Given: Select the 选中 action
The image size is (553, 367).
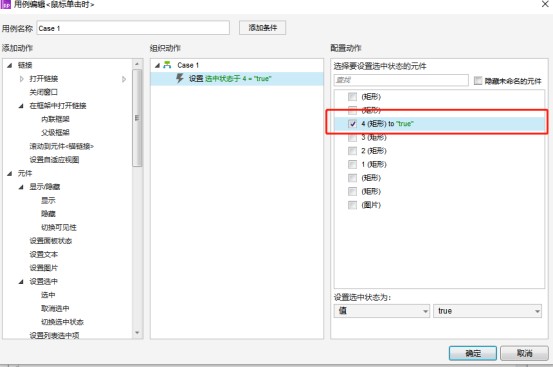Looking at the screenshot, I should tap(48, 295).
